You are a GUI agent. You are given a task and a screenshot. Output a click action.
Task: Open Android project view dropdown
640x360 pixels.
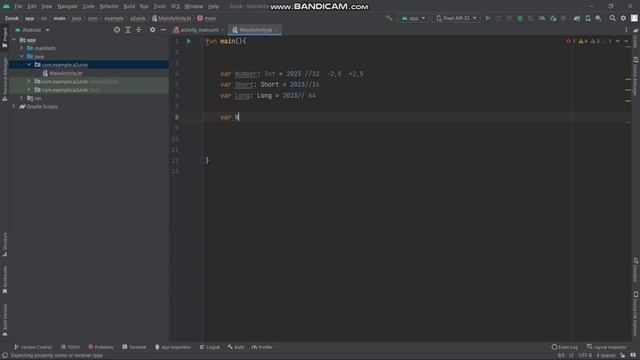coord(32,30)
